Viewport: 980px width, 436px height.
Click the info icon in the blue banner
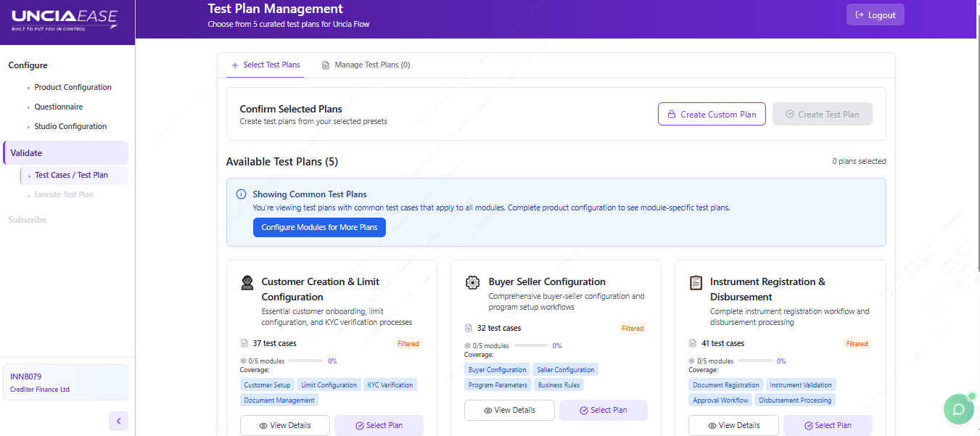coord(242,194)
